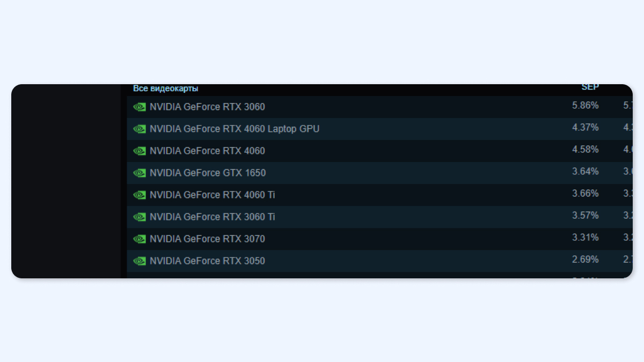The image size is (644, 362).
Task: Click the 5.86% value
Action: (x=586, y=105)
